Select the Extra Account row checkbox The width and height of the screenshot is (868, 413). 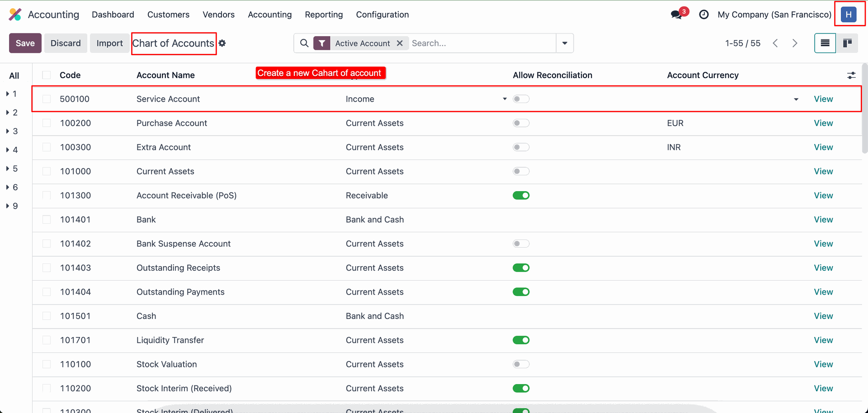click(47, 147)
